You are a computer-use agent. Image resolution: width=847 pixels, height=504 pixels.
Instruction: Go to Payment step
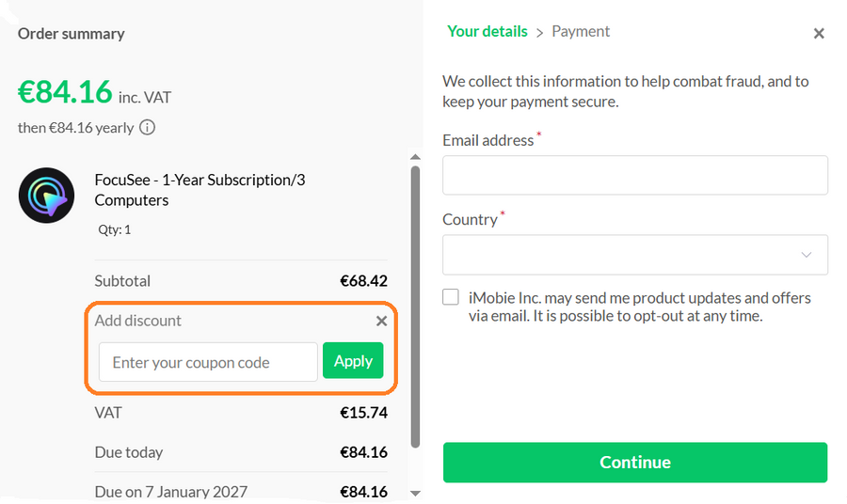click(581, 31)
